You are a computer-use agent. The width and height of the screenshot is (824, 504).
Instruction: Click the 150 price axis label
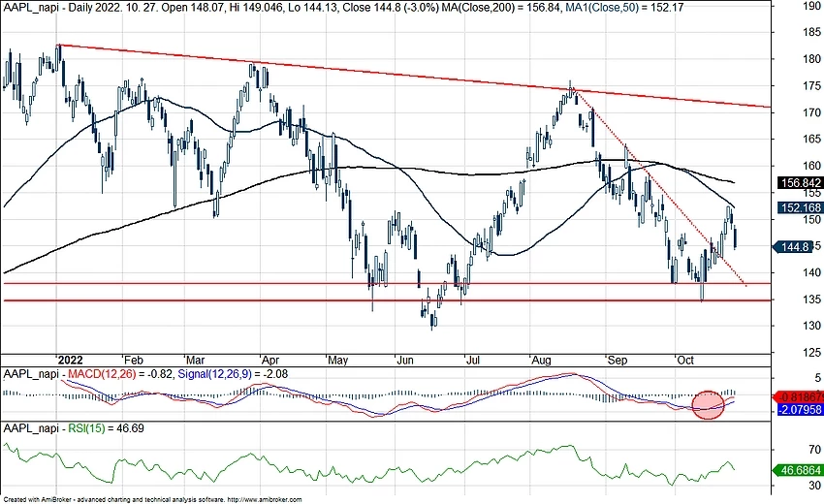click(x=812, y=219)
